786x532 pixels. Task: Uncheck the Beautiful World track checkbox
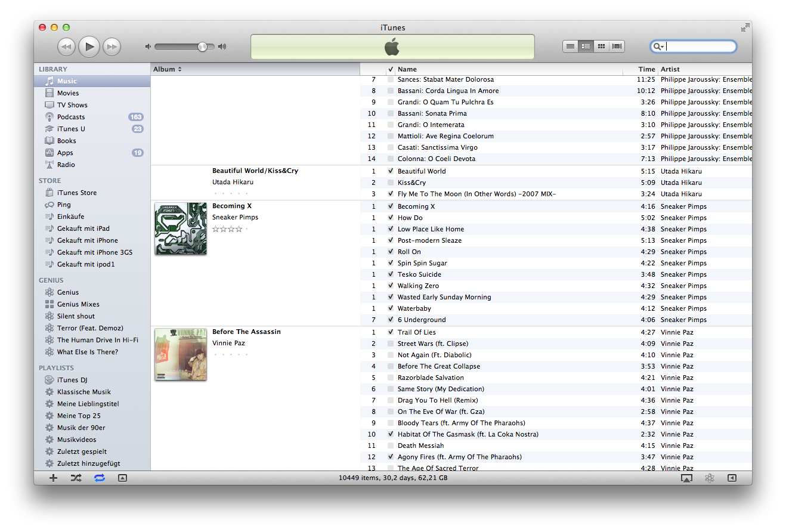pos(391,171)
